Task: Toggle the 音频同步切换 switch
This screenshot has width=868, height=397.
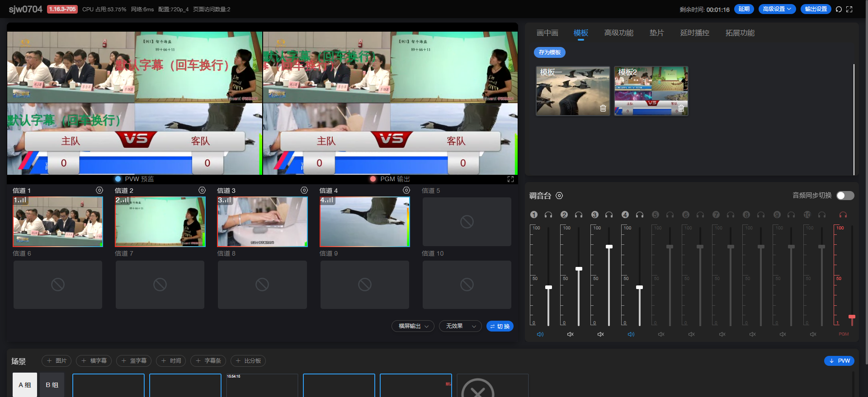Action: (845, 196)
